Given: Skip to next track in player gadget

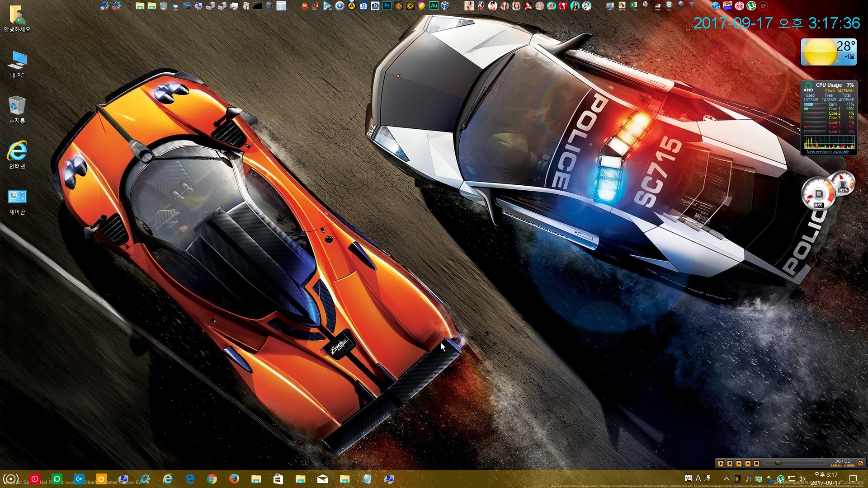Looking at the screenshot, I should tap(748, 463).
